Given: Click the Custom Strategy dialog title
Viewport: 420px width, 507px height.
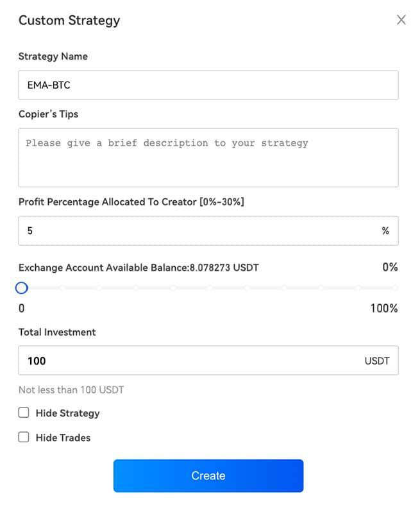Looking at the screenshot, I should click(69, 21).
